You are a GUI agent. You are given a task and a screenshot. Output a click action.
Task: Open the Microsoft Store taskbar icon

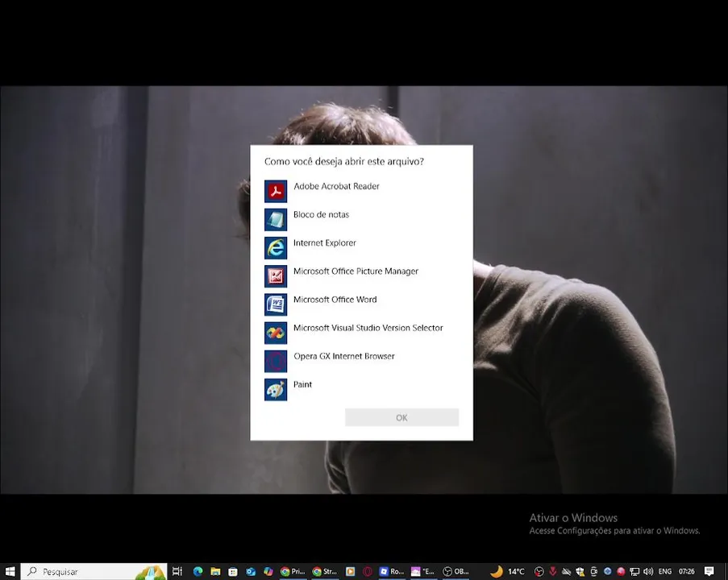tap(233, 572)
